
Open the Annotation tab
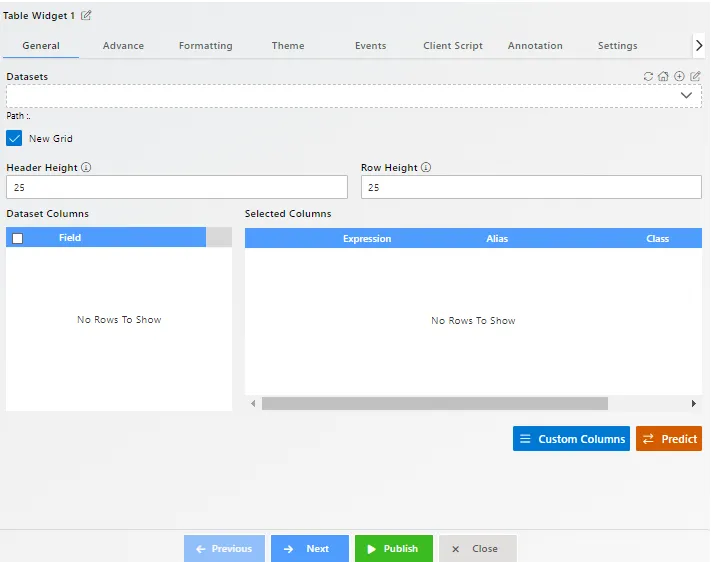point(535,46)
